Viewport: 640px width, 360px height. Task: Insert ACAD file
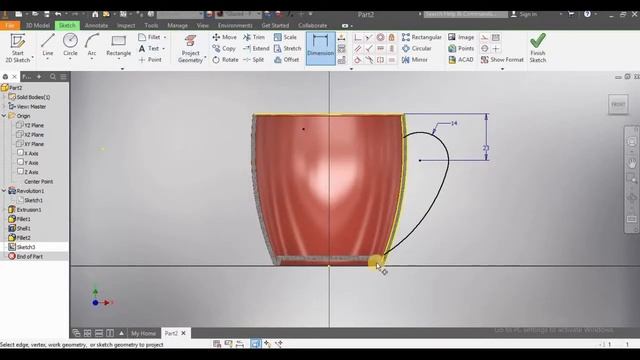click(460, 60)
